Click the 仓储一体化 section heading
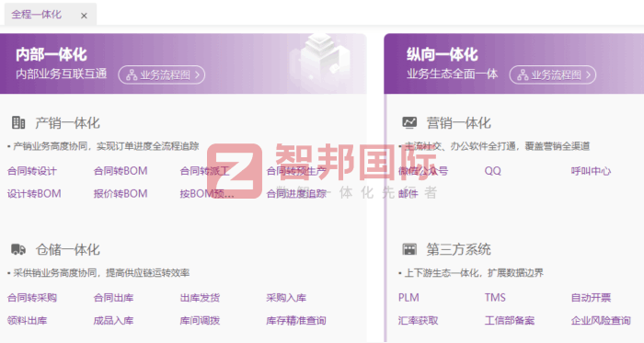The height and width of the screenshot is (343, 644). (x=67, y=249)
